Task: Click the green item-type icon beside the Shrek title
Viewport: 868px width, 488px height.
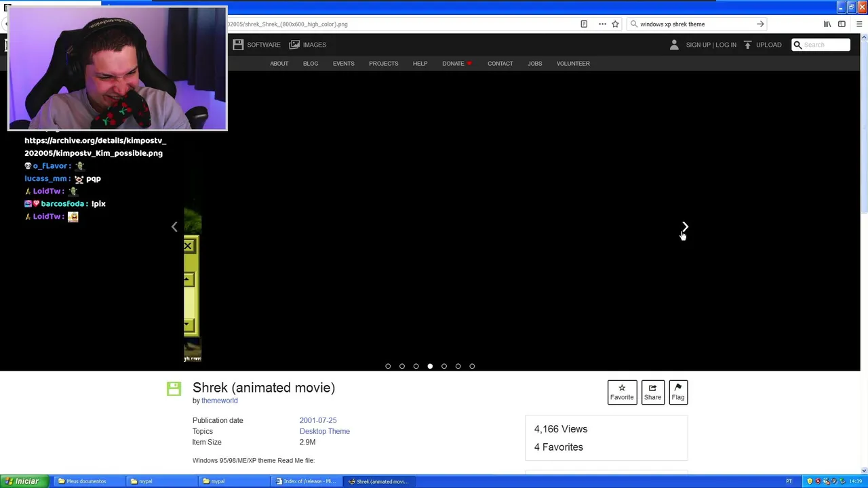Action: (174, 388)
